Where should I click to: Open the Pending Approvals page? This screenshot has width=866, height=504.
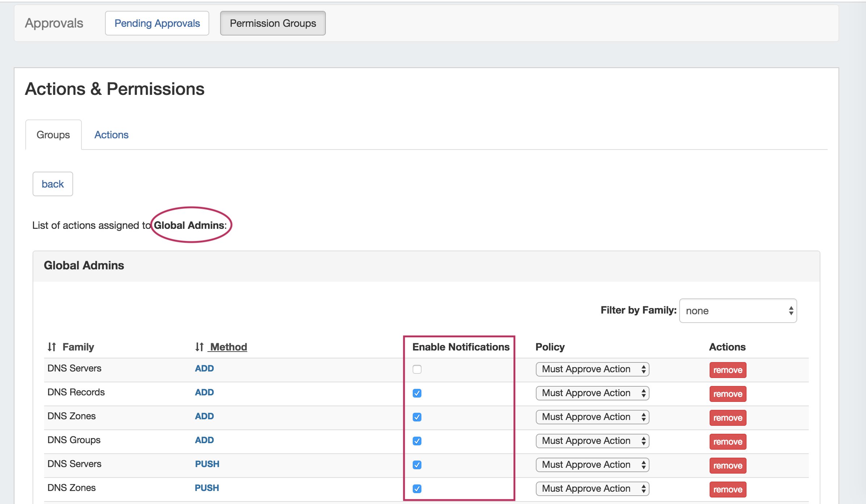[x=157, y=23]
